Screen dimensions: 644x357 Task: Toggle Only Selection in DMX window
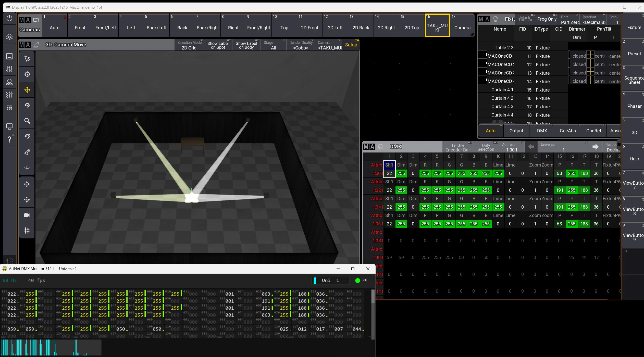coord(486,147)
